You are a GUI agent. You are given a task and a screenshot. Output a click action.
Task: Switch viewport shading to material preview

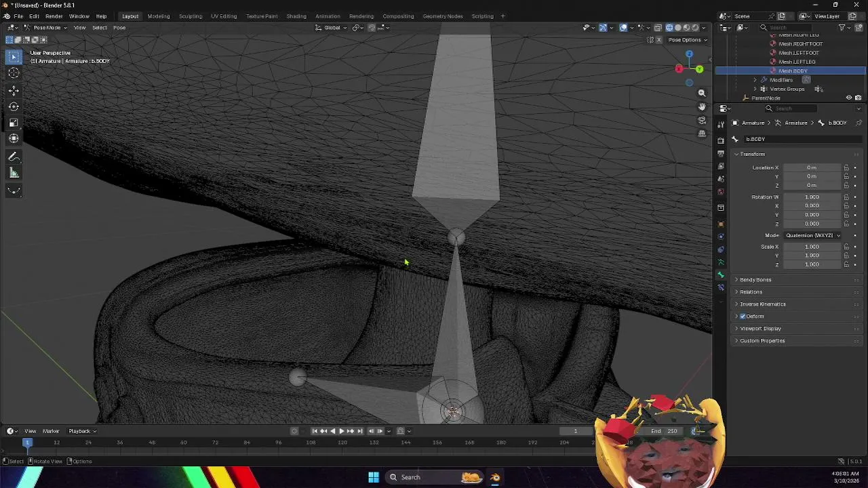[x=686, y=28]
